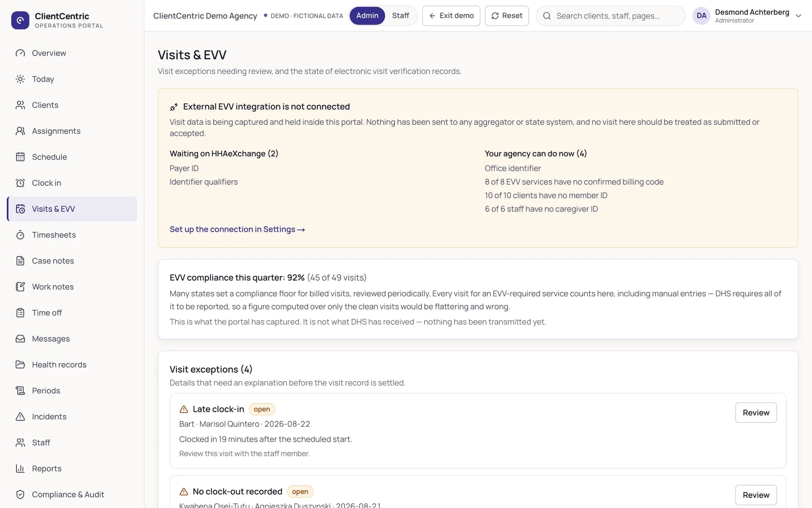Click the Late clock-in warning icon

click(x=184, y=409)
